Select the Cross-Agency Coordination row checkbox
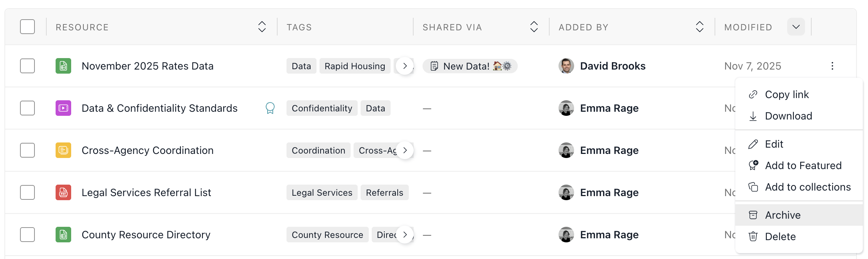 pos(27,151)
